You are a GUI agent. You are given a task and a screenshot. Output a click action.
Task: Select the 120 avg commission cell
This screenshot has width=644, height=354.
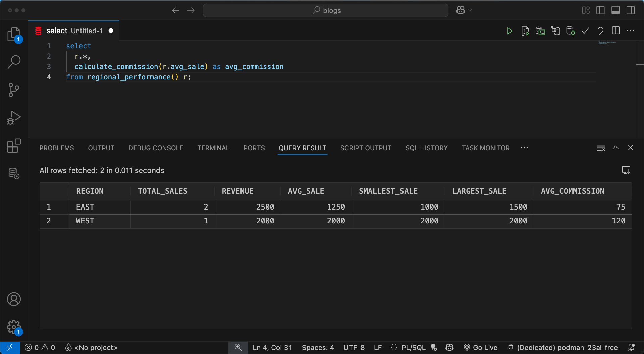[x=583, y=221]
